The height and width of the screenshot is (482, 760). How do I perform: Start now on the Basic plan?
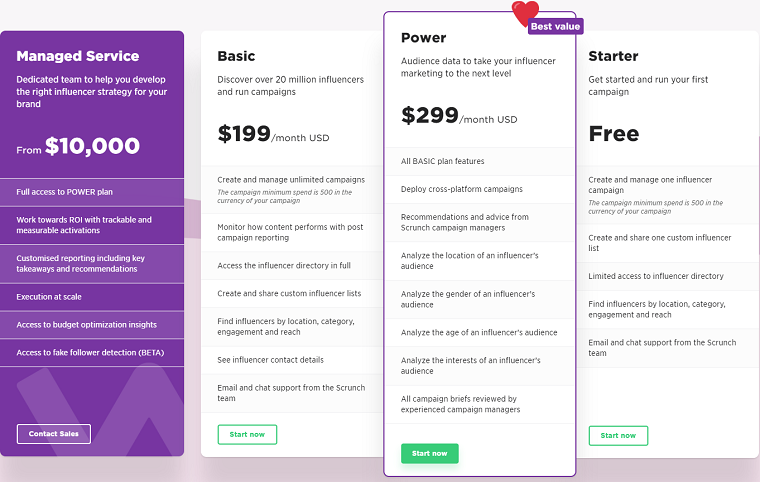pyautogui.click(x=247, y=434)
